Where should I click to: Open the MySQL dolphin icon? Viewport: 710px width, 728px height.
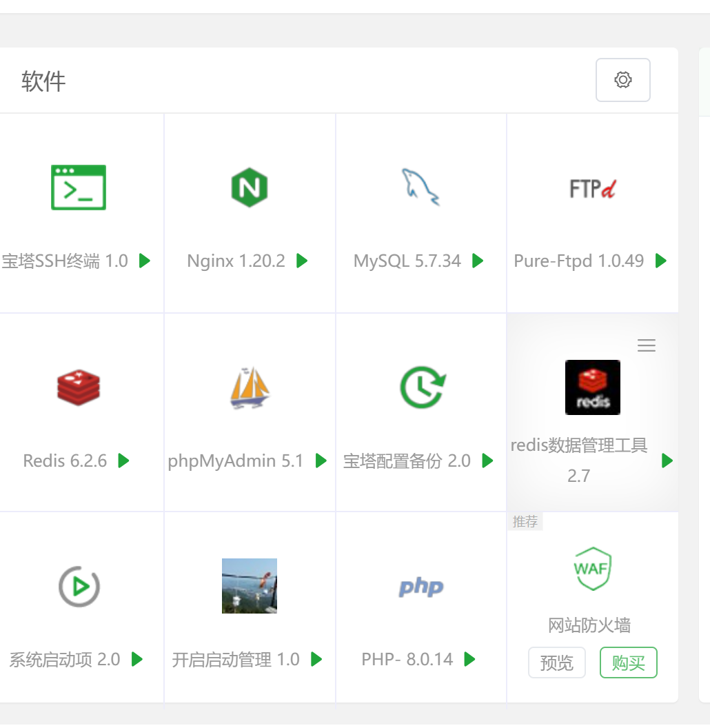(x=420, y=187)
